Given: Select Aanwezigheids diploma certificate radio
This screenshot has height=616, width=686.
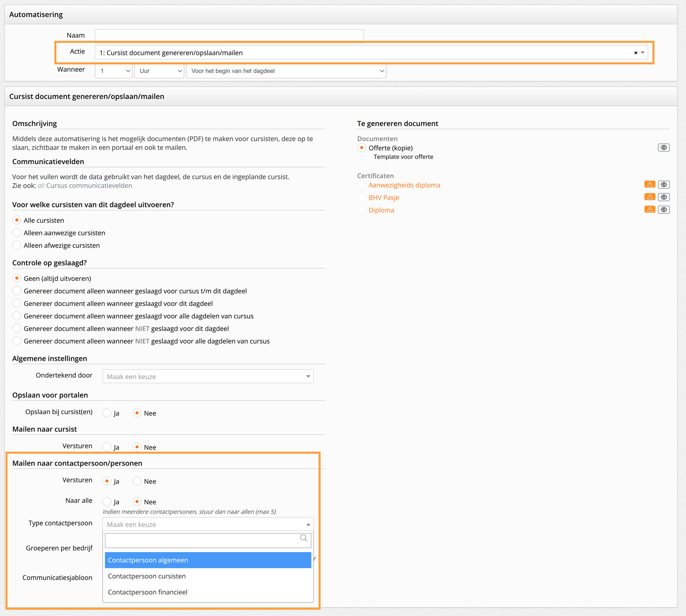Looking at the screenshot, I should pyautogui.click(x=362, y=185).
